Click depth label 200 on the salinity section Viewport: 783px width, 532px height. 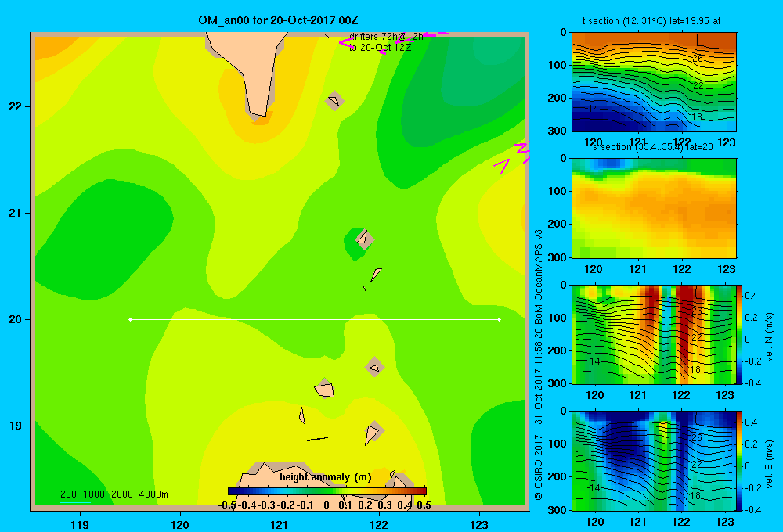(557, 224)
